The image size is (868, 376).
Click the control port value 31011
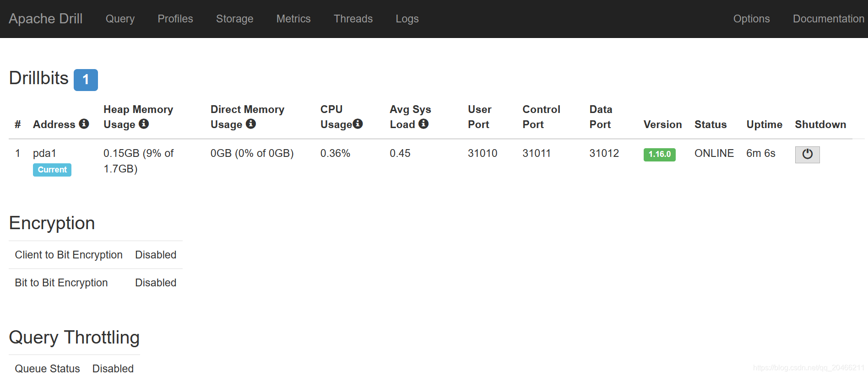[537, 153]
